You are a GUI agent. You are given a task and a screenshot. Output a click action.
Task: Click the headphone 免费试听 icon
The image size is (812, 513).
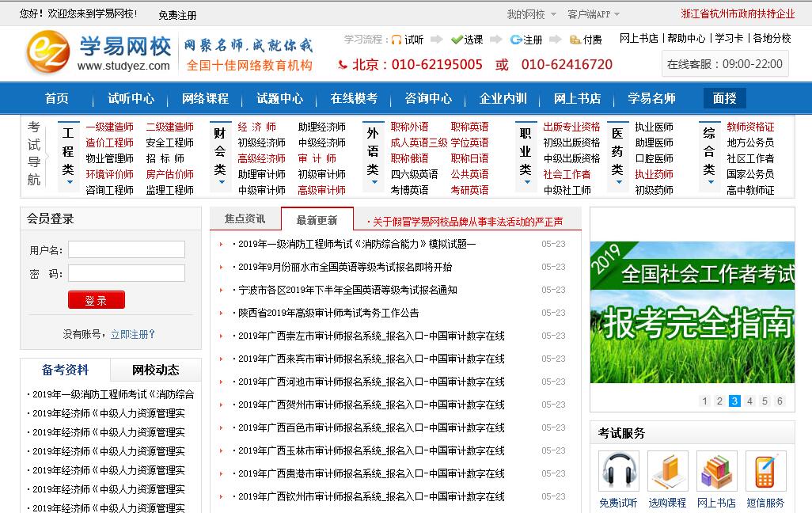click(618, 471)
